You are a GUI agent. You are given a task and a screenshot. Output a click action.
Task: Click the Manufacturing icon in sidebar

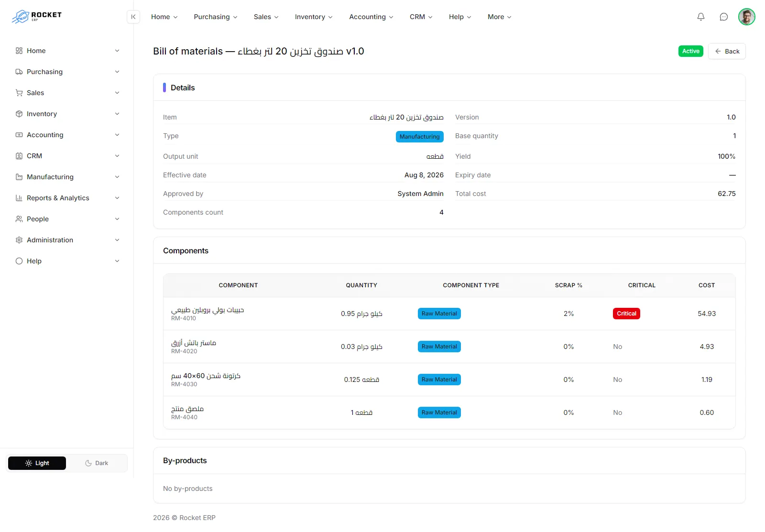pos(19,177)
